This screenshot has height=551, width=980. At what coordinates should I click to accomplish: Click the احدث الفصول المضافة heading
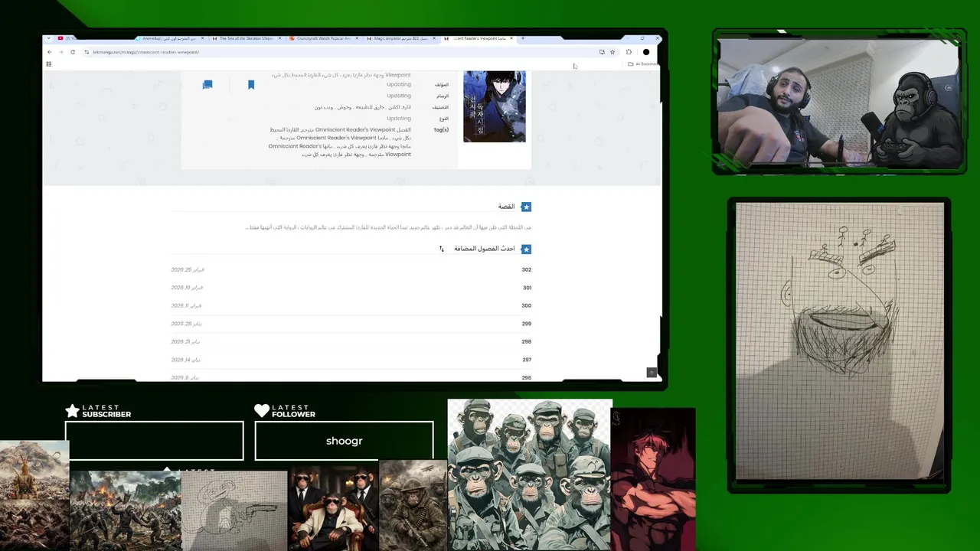(x=485, y=249)
